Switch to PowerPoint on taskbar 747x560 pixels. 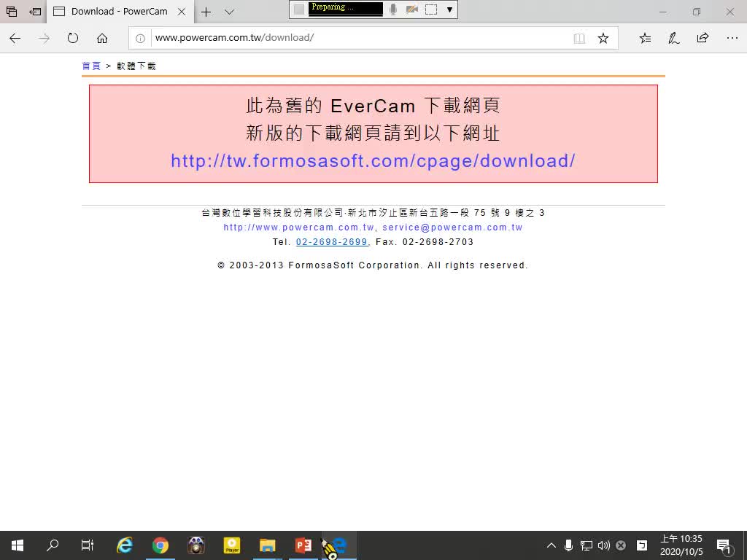coord(303,545)
